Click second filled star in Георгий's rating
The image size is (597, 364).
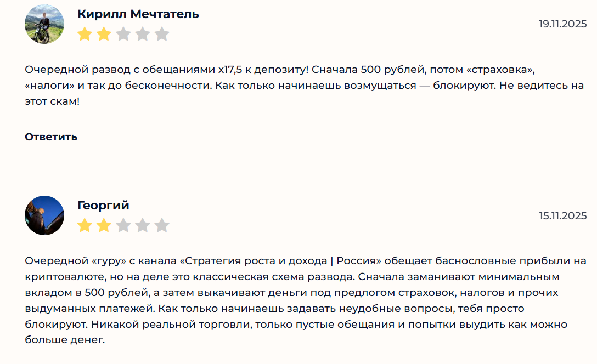click(x=104, y=225)
